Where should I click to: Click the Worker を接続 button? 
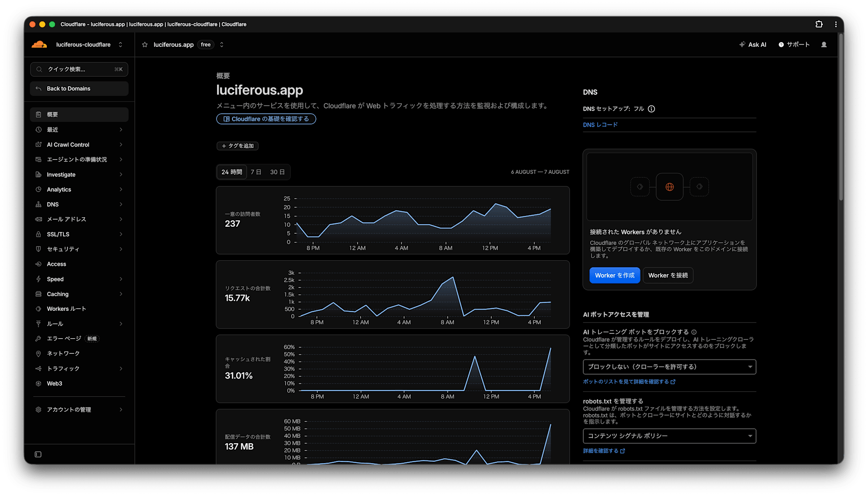point(668,275)
